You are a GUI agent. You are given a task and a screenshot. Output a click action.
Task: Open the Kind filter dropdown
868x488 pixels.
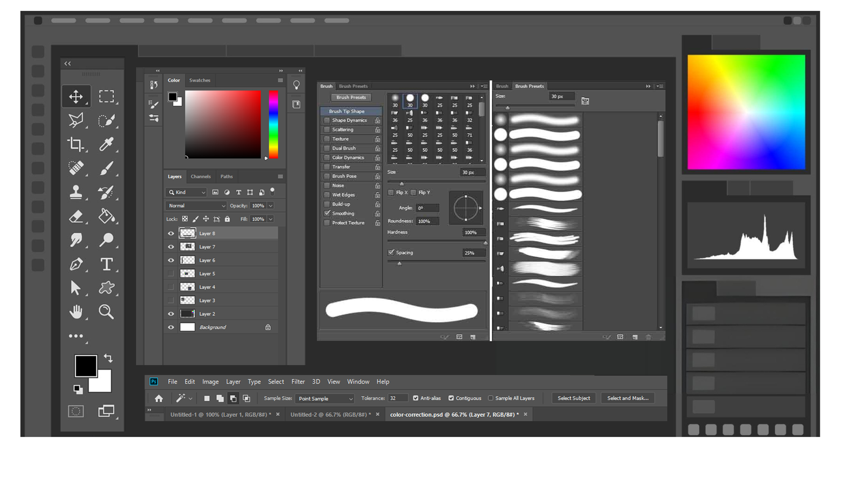pyautogui.click(x=187, y=192)
